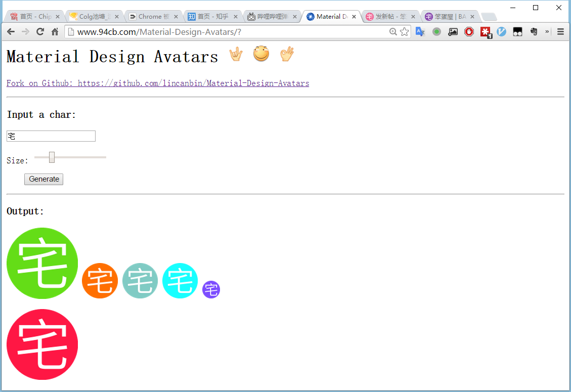The height and width of the screenshot is (392, 571).
Task: Open the Evernote elephant extension
Action: click(534, 31)
